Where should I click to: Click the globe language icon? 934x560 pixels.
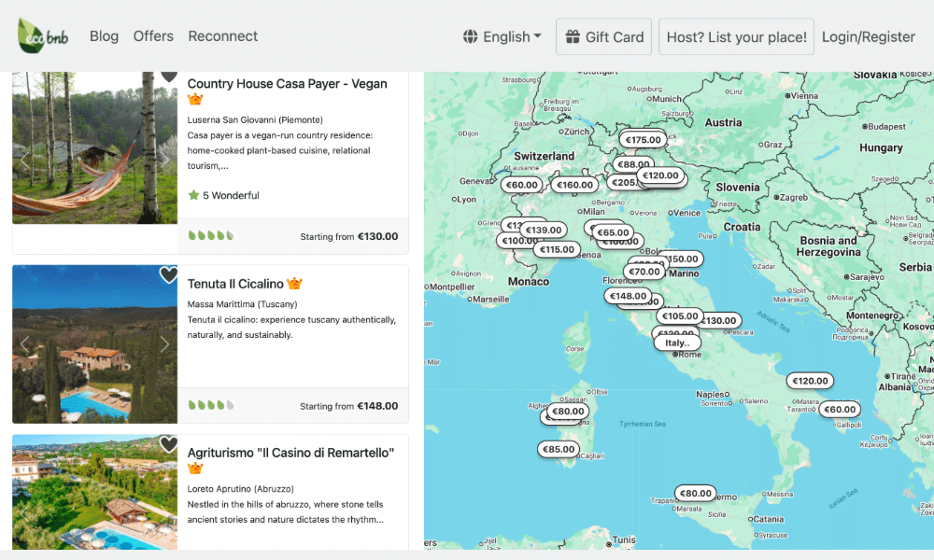tap(470, 37)
